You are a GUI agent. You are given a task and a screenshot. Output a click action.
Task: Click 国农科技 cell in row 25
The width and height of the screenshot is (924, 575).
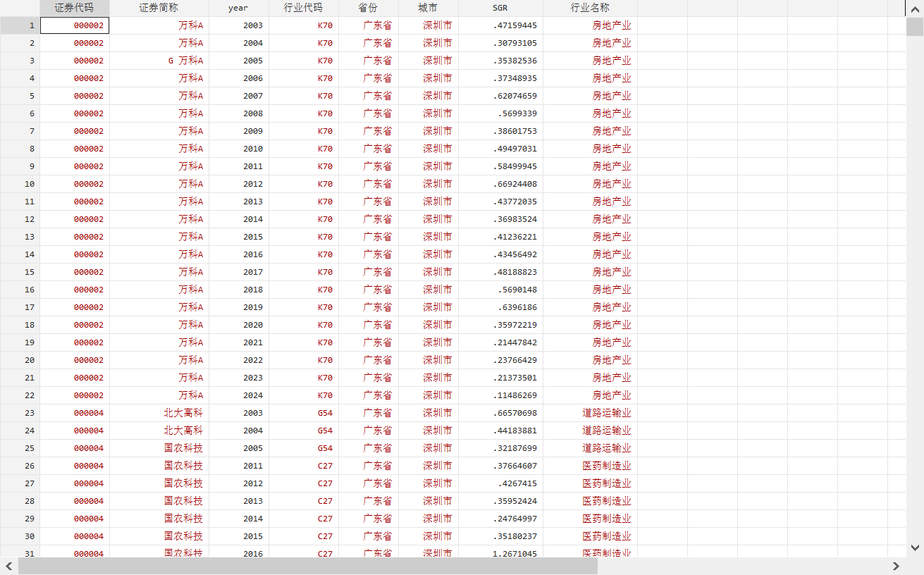(159, 448)
